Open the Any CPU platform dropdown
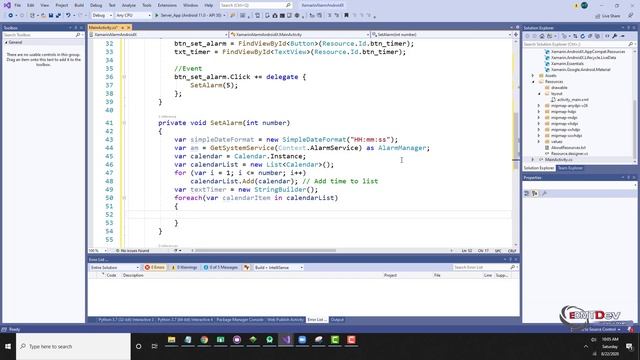 (x=133, y=16)
